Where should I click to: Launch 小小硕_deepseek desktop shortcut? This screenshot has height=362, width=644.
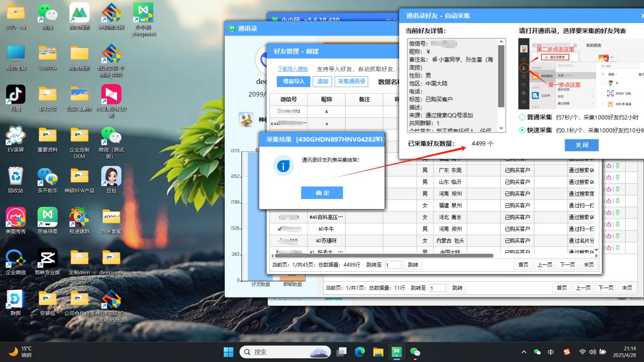(x=143, y=19)
